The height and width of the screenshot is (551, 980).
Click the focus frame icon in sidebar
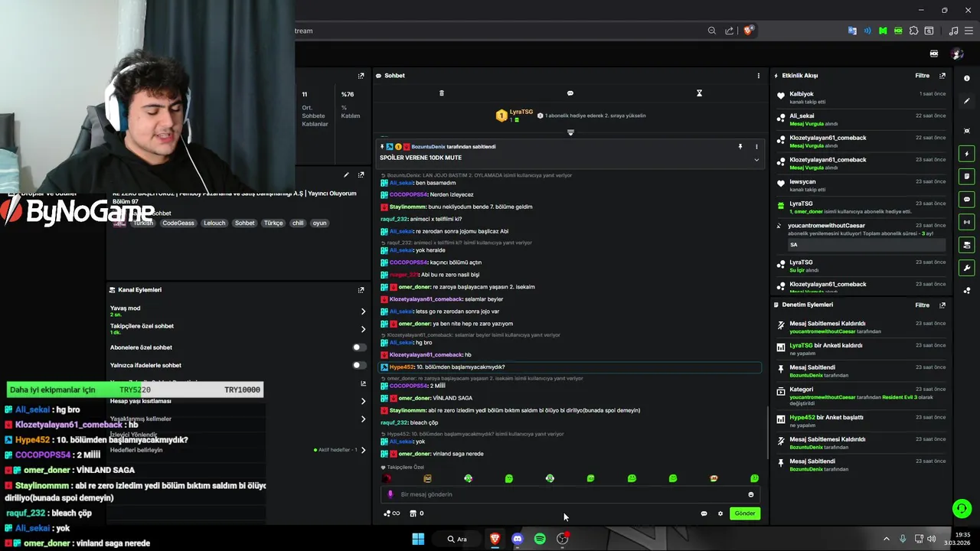click(x=967, y=131)
